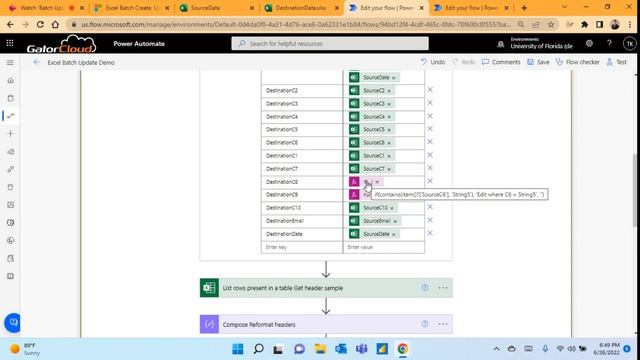Switch to the SourceData browser tab
The width and height of the screenshot is (640, 360).
pyautogui.click(x=216, y=8)
